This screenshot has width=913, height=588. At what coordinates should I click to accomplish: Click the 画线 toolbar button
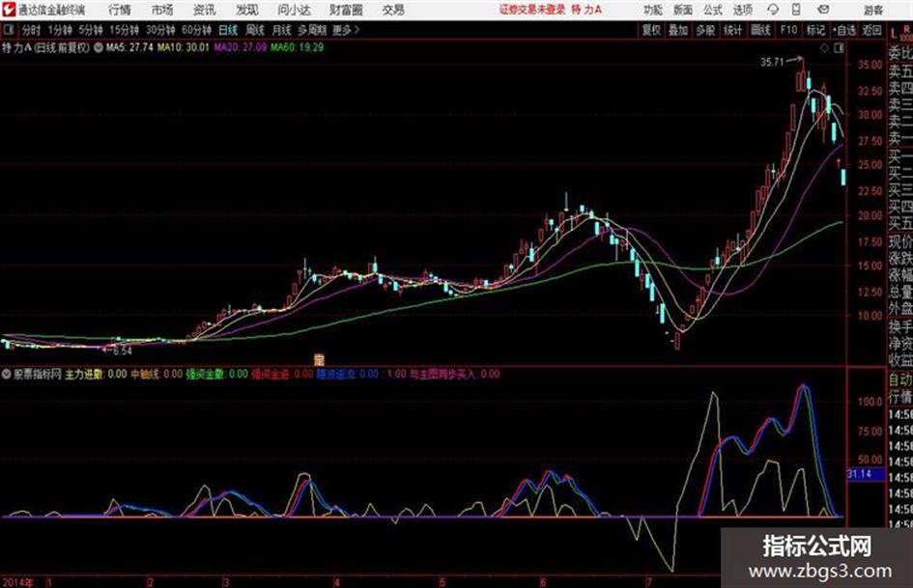[x=760, y=30]
